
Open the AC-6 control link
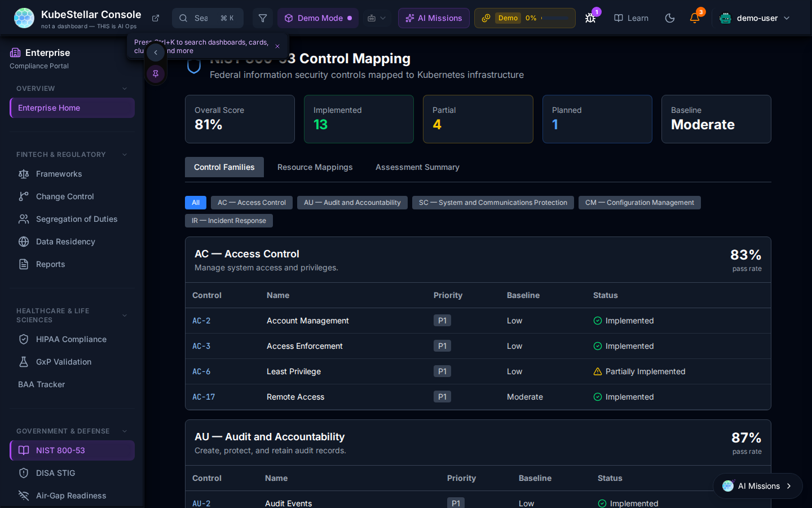(201, 371)
